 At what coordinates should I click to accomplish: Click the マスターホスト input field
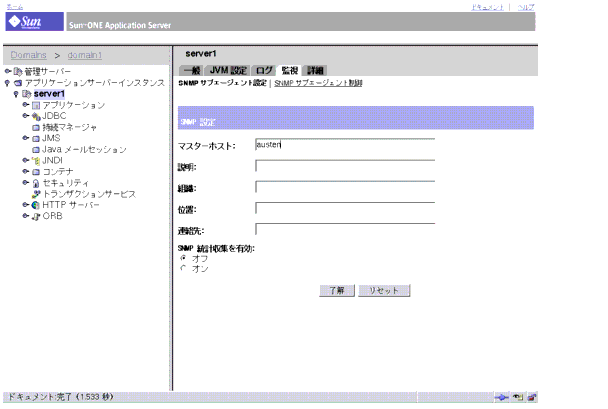point(345,145)
